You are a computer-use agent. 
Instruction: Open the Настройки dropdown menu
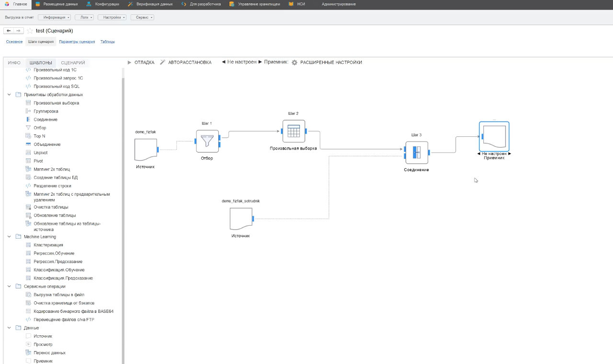tap(112, 17)
